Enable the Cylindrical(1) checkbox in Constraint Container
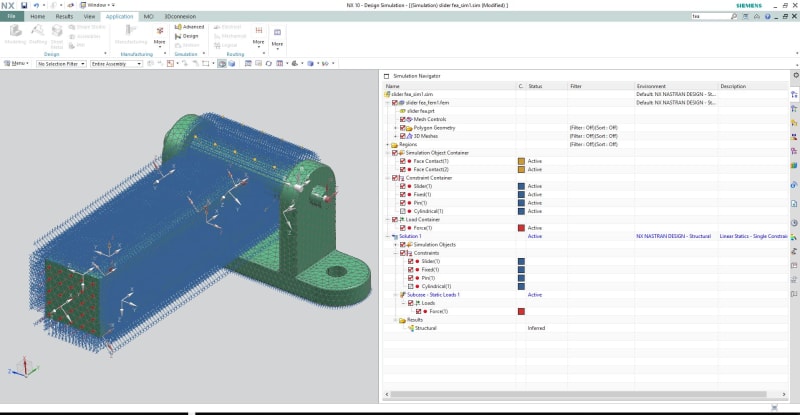The width and height of the screenshot is (800, 415). [403, 211]
